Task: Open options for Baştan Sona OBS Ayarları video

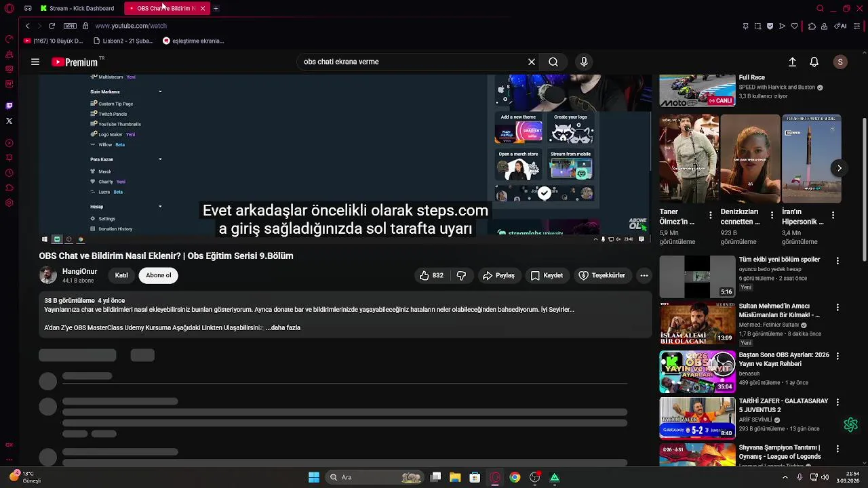Action: tap(837, 357)
